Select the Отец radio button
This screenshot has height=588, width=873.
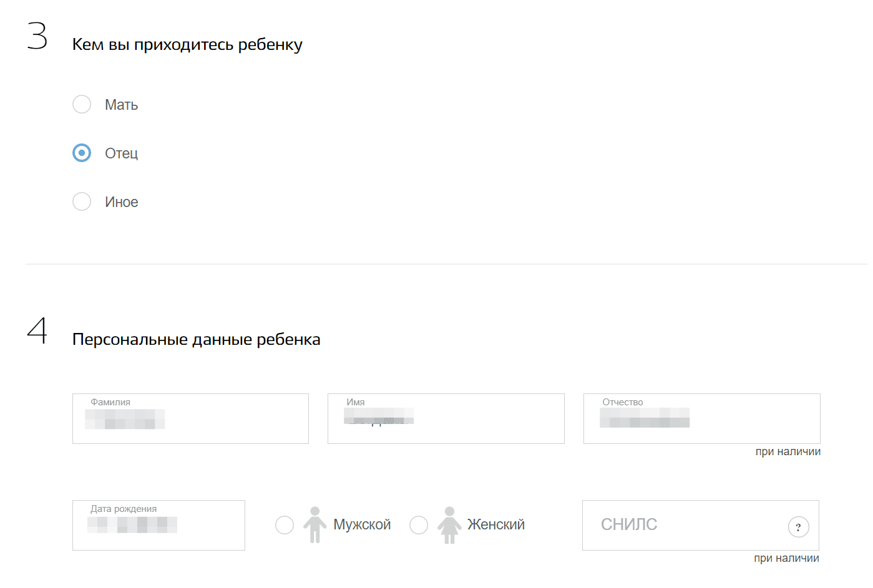(x=82, y=153)
